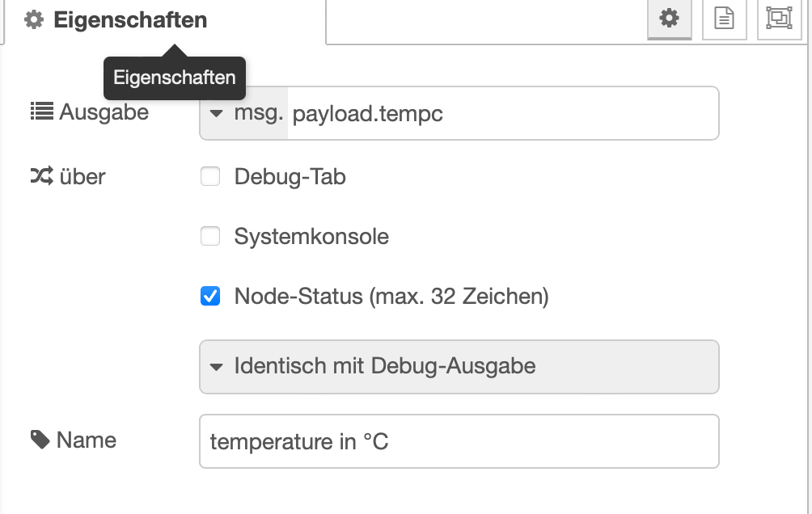Click the gear icon in Eigenschaften tab
812x514 pixels.
click(34, 20)
